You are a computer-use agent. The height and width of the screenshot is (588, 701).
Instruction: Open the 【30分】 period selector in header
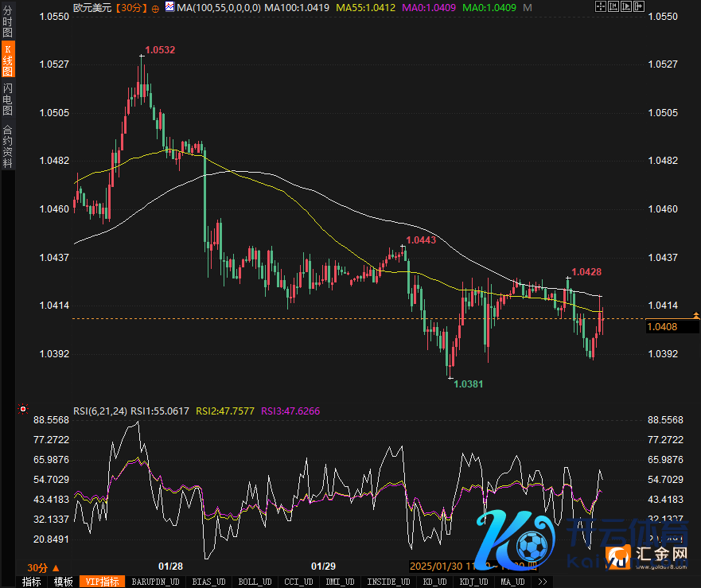click(x=131, y=8)
